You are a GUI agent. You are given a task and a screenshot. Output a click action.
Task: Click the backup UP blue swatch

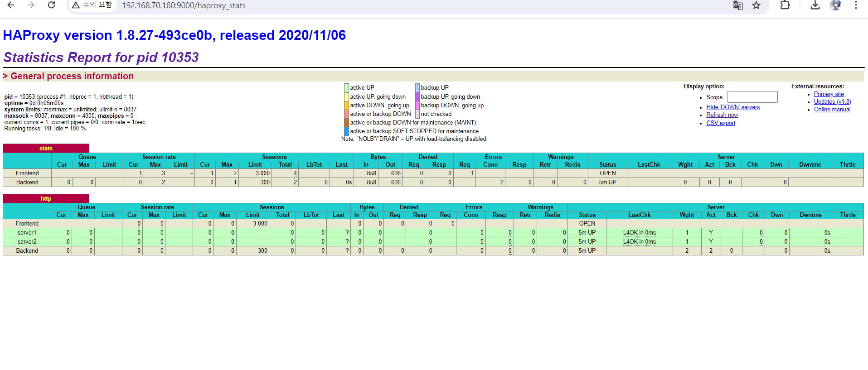tap(417, 88)
